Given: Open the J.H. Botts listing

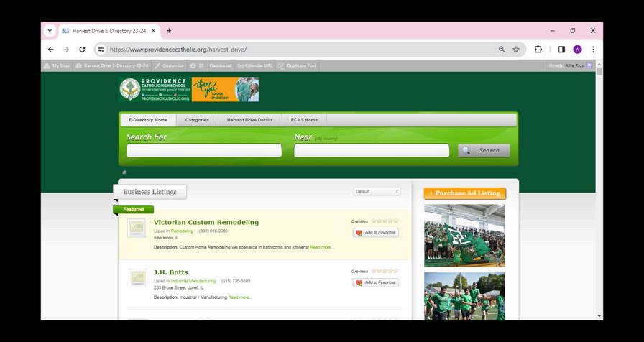Looking at the screenshot, I should tap(171, 272).
